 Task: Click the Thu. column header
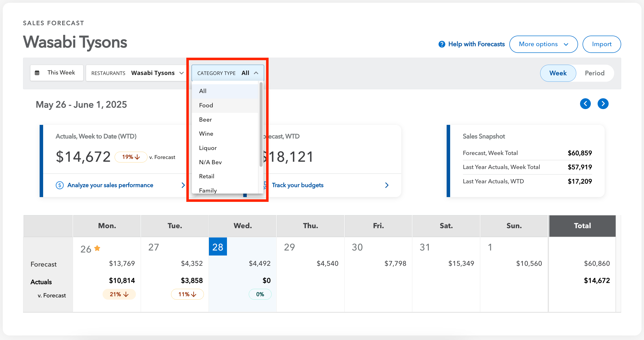pyautogui.click(x=310, y=226)
